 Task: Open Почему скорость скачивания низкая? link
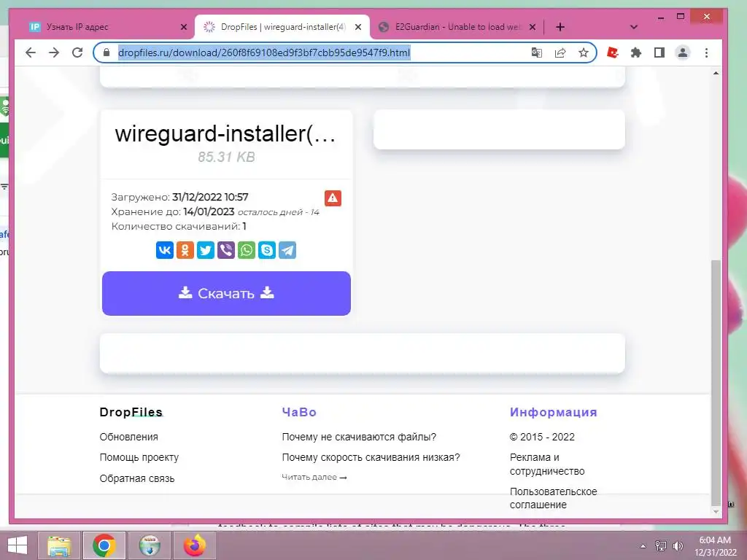[371, 457]
